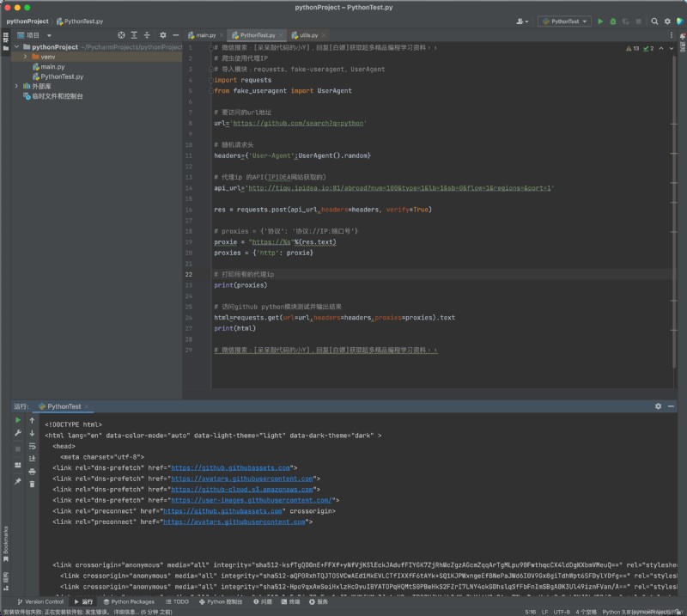This screenshot has width=687, height=616.
Task: Click the warnings count 13 indicator
Action: tap(632, 48)
